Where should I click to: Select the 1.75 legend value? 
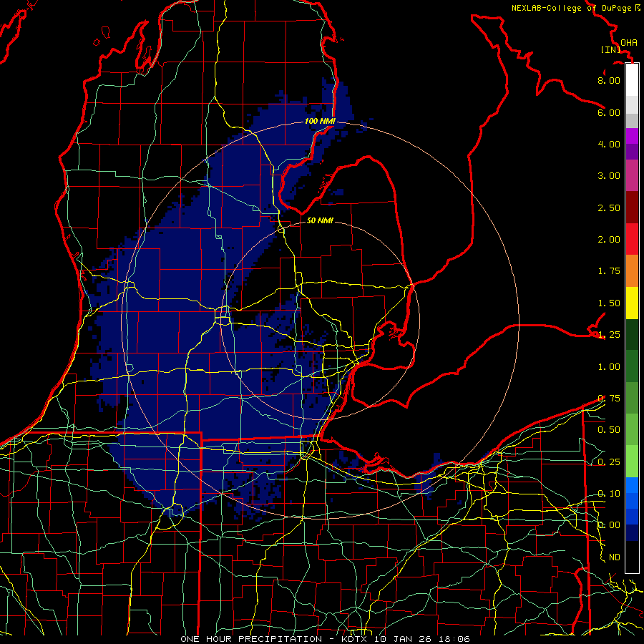(x=609, y=271)
